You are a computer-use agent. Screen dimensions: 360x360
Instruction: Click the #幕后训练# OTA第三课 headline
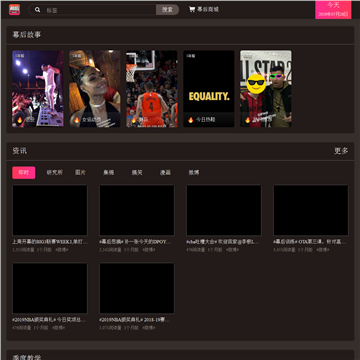(310, 242)
